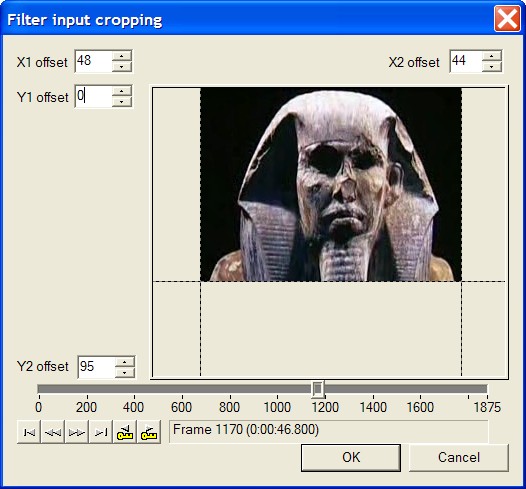
Task: Jump to the first frame
Action: (x=29, y=432)
